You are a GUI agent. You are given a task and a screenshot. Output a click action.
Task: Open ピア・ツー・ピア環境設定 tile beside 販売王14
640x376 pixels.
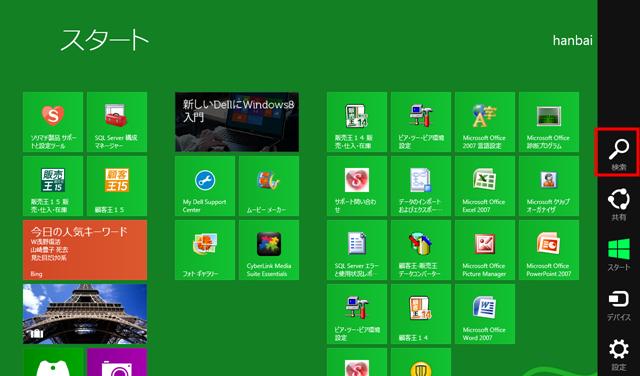421,122
